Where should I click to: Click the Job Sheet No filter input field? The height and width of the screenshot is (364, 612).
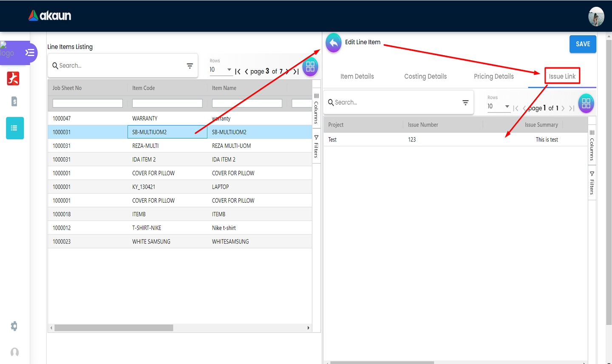tap(88, 103)
